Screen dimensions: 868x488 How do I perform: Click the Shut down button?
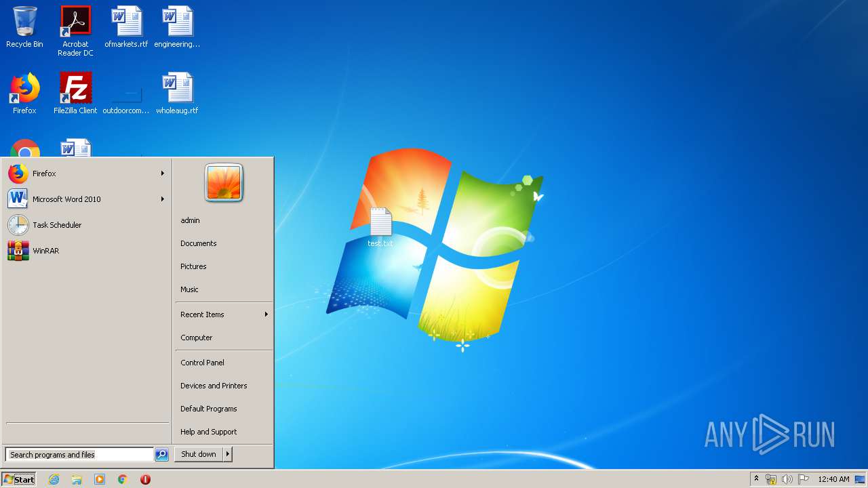pyautogui.click(x=199, y=454)
